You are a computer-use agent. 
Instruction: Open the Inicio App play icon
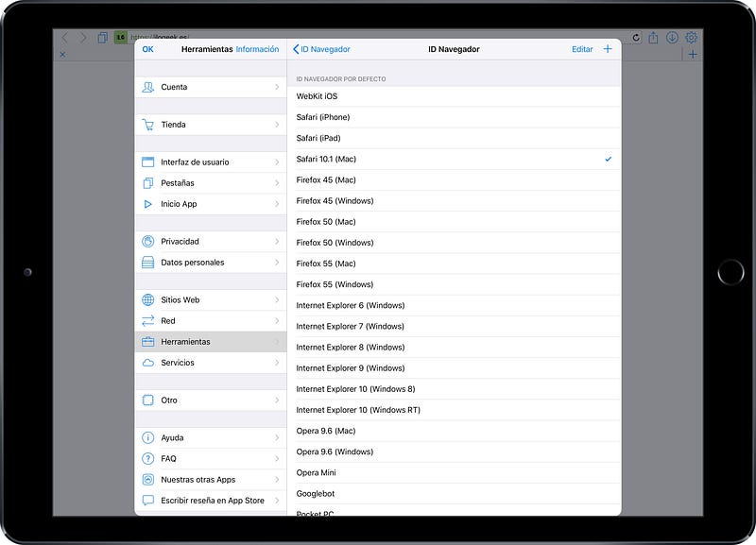click(148, 204)
